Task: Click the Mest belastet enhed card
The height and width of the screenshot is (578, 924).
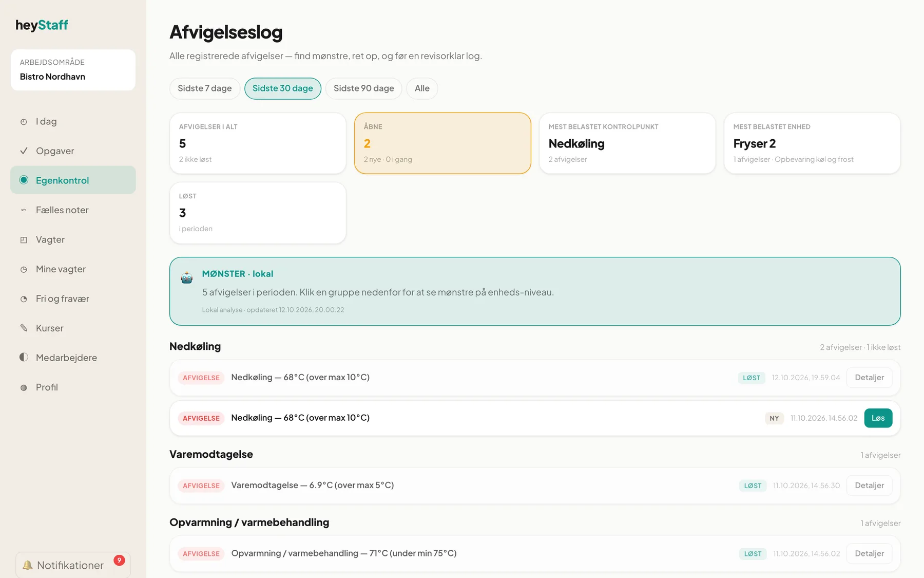Action: 812,143
